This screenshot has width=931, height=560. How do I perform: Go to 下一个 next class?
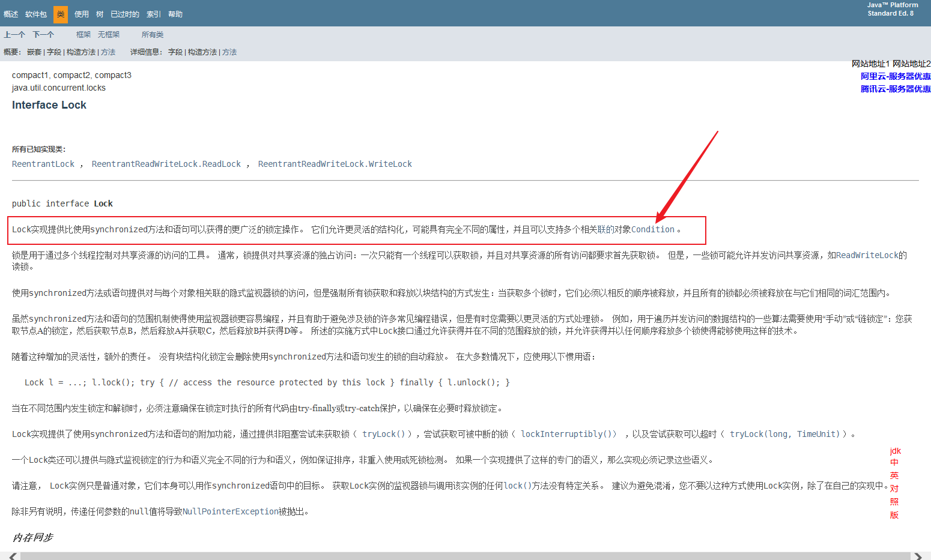(x=43, y=35)
